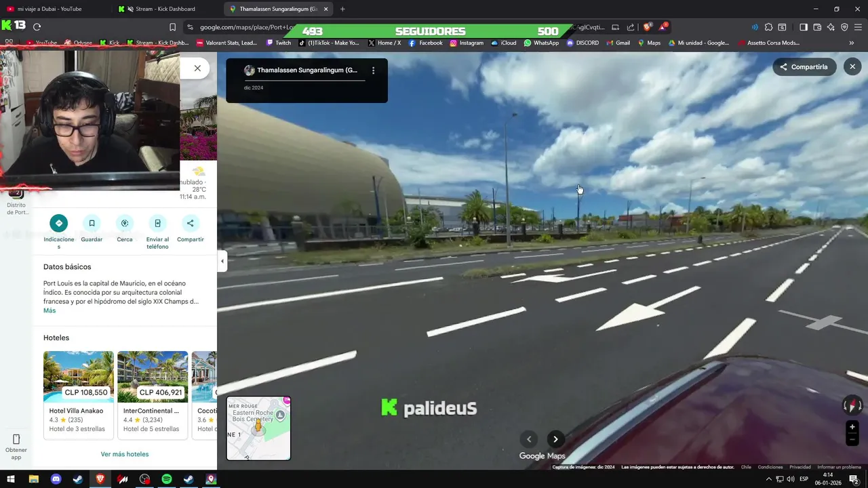The image size is (868, 488).
Task: Exit the photo sphere view
Action: tap(852, 66)
